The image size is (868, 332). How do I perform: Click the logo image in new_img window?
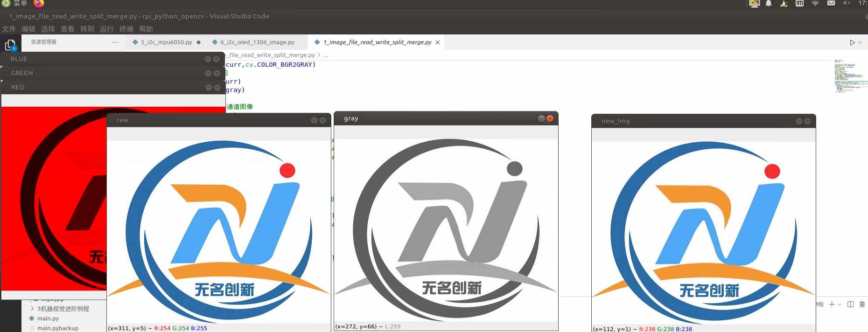(704, 233)
